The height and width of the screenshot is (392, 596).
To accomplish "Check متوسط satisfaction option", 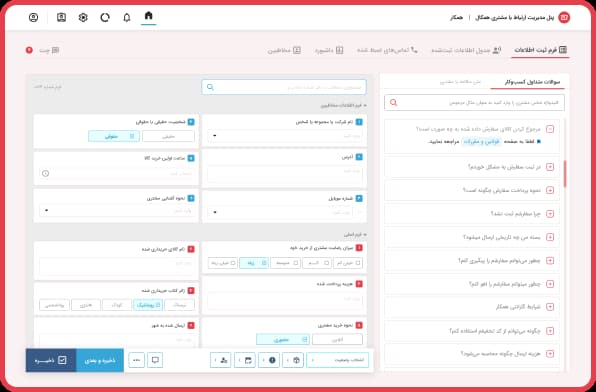I will point(285,263).
